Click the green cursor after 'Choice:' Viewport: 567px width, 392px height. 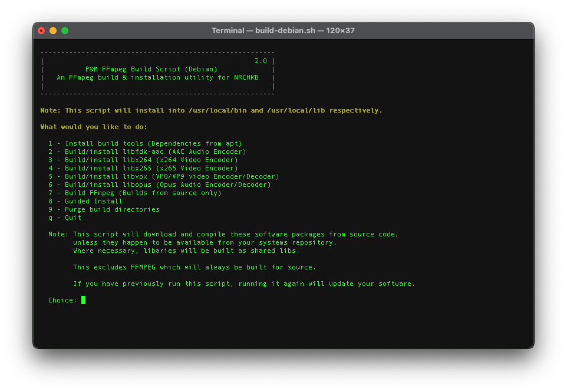(84, 300)
